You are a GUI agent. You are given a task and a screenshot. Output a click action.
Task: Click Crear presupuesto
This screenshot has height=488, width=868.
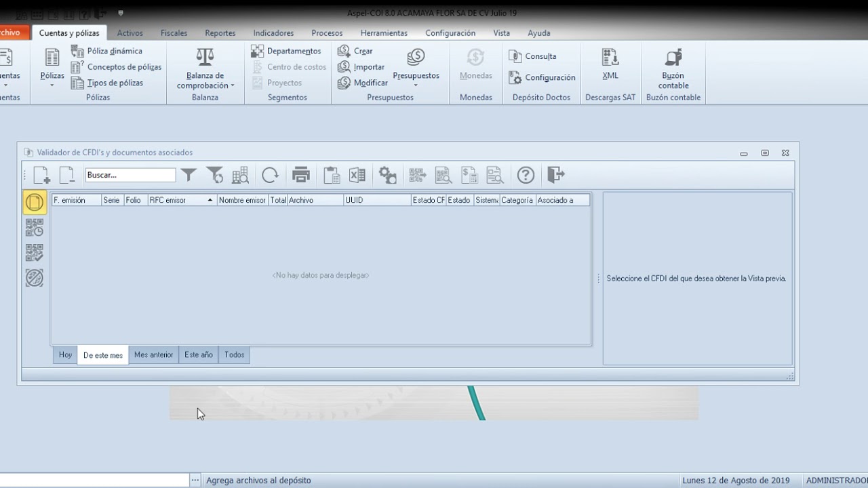point(355,51)
